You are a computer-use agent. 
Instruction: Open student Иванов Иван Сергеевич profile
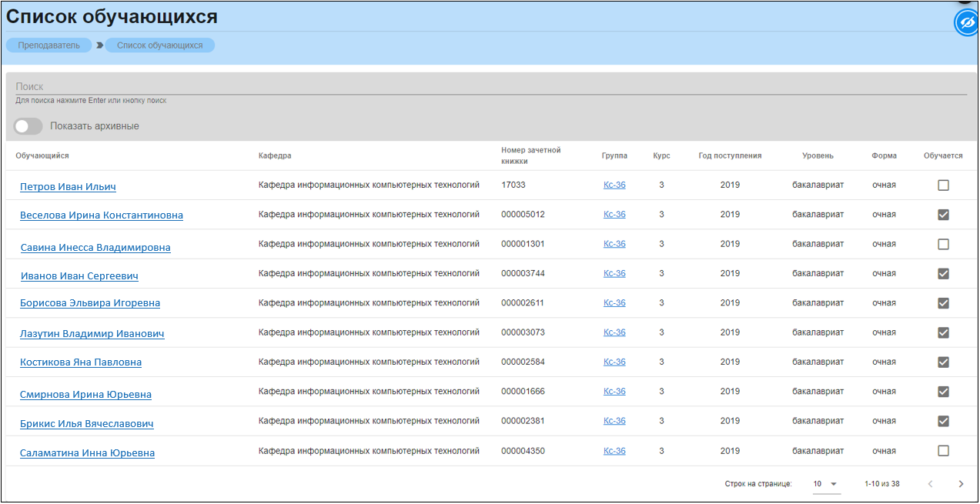pos(79,275)
